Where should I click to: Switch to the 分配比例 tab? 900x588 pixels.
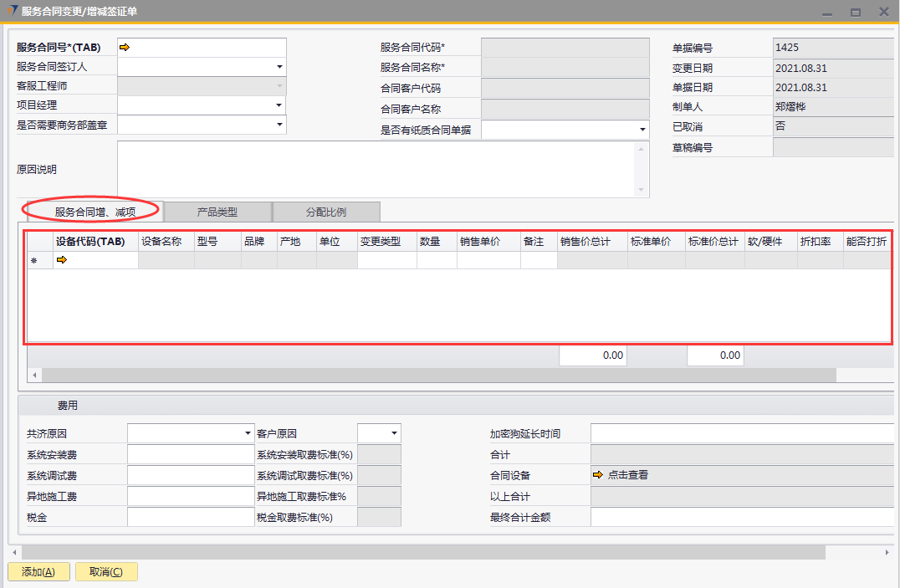(326, 212)
